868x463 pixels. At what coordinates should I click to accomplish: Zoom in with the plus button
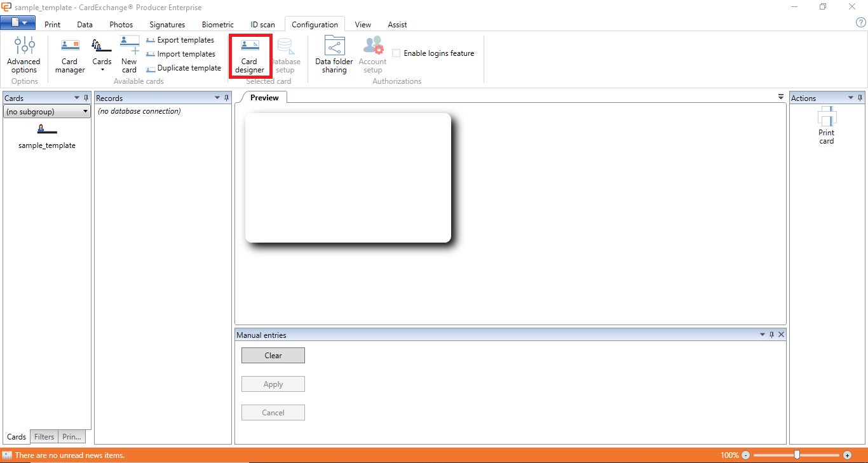(x=848, y=455)
